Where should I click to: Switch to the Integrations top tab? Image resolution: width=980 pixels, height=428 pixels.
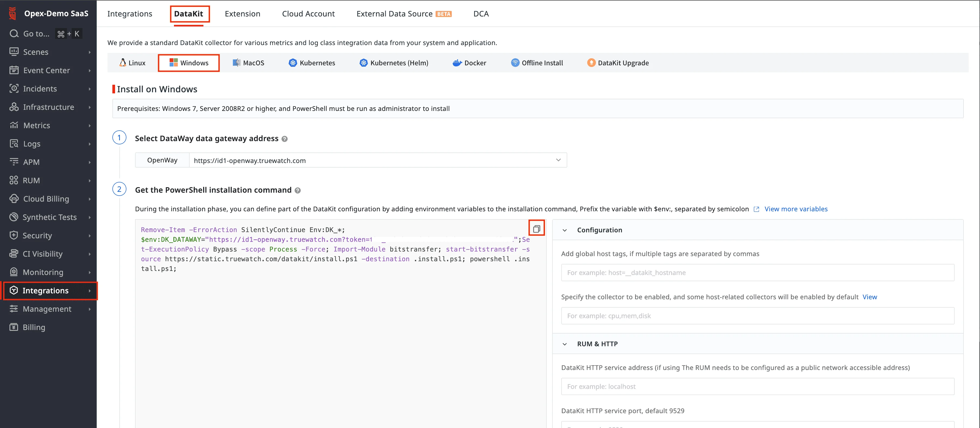click(130, 14)
